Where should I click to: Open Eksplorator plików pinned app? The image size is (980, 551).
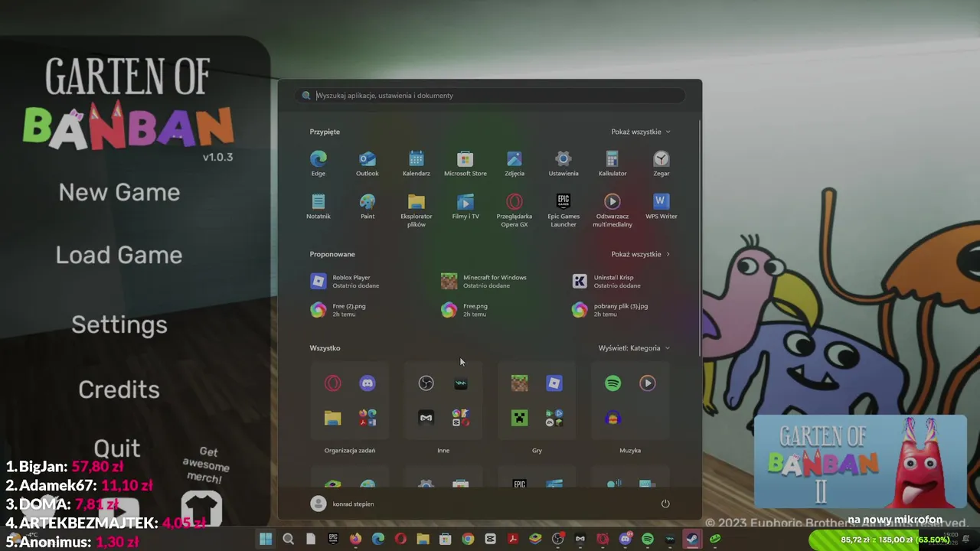point(416,210)
